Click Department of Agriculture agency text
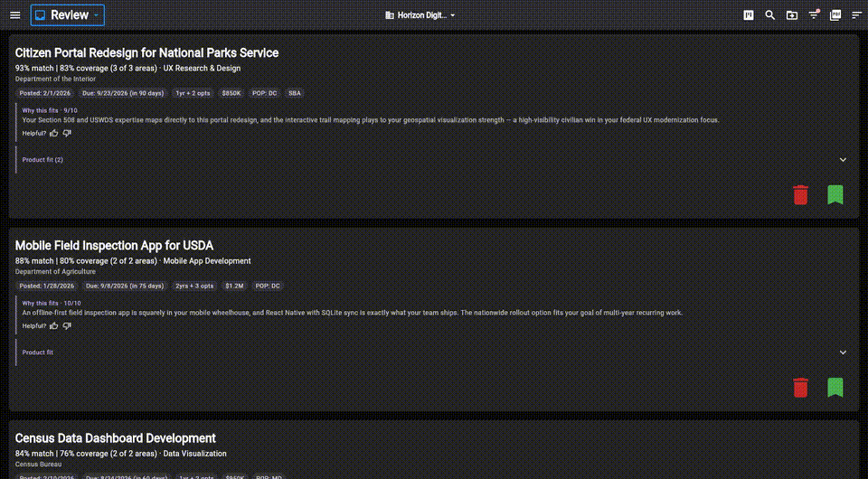Image resolution: width=868 pixels, height=479 pixels. pos(55,271)
